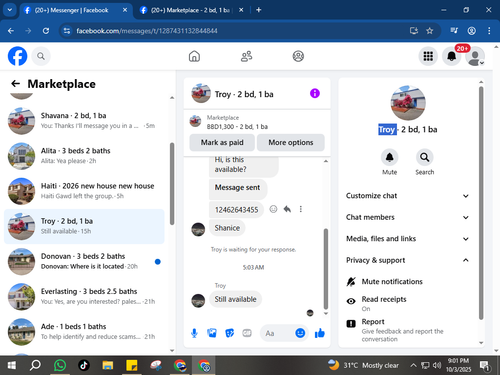Choose a sticker icon in composer
This screenshot has height=375, width=500.
coord(230,333)
